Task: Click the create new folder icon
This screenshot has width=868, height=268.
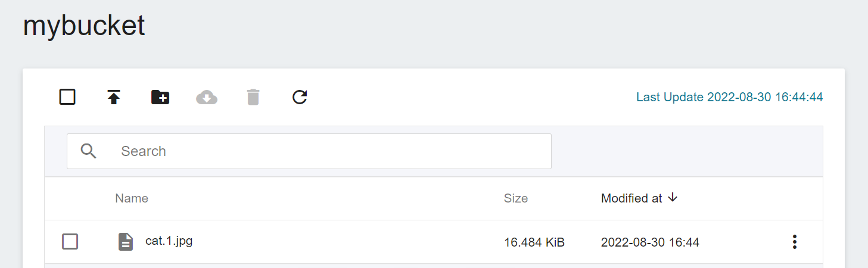Action: click(x=160, y=97)
